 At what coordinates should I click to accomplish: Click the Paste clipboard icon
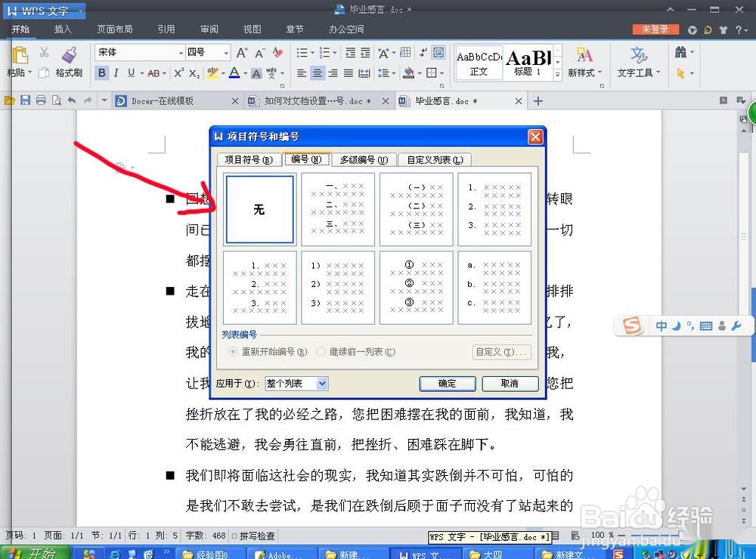tap(20, 54)
